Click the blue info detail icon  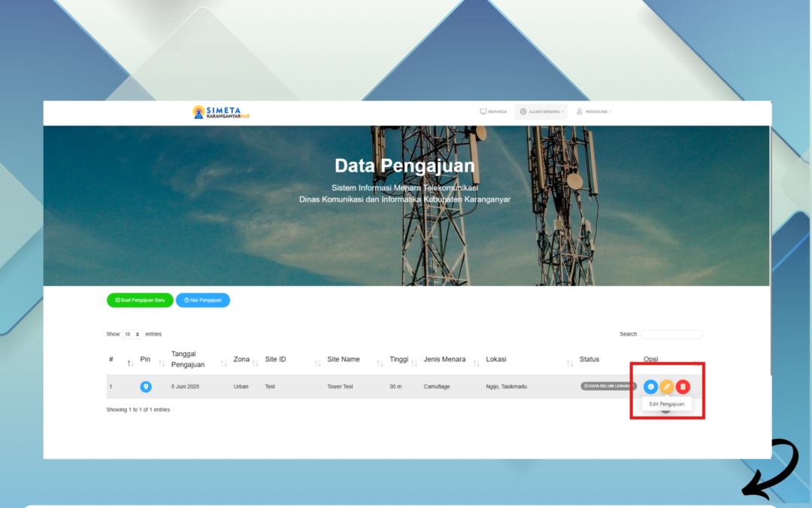650,387
